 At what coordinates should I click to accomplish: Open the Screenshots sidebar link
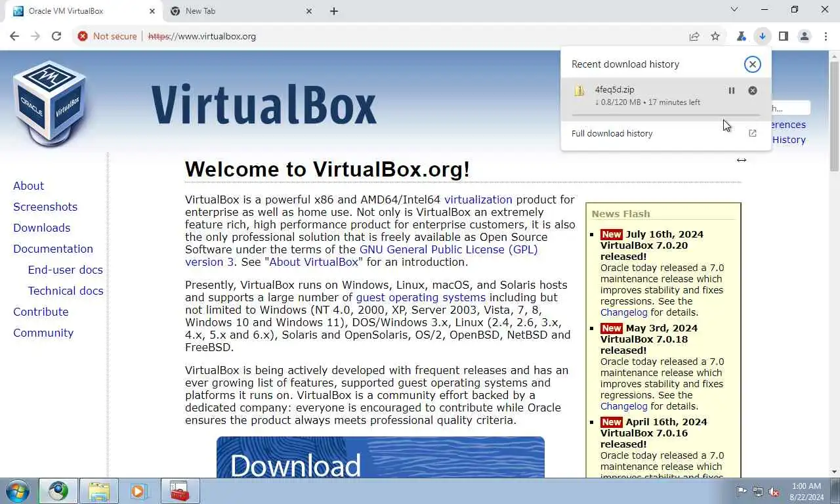tap(45, 207)
